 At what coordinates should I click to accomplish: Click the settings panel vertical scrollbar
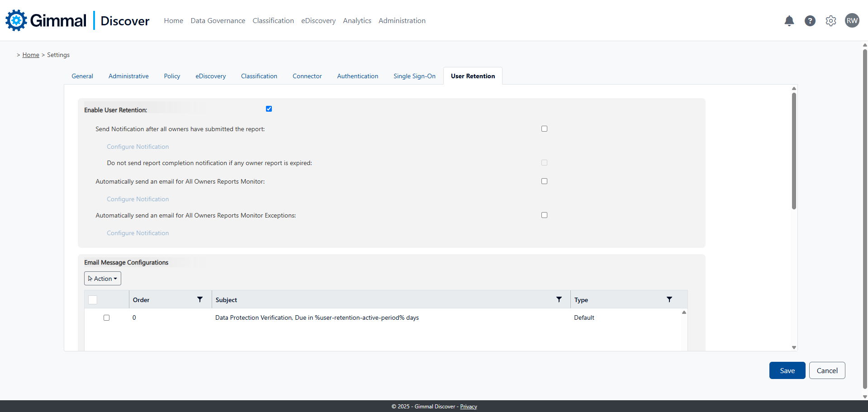[x=793, y=151]
